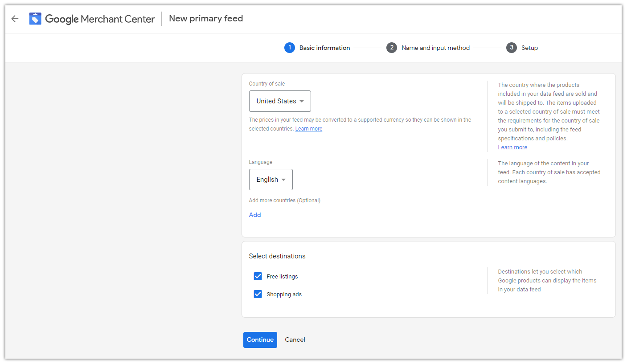This screenshot has width=627, height=364.
Task: Open the Country of sale dropdown
Action: [x=280, y=101]
